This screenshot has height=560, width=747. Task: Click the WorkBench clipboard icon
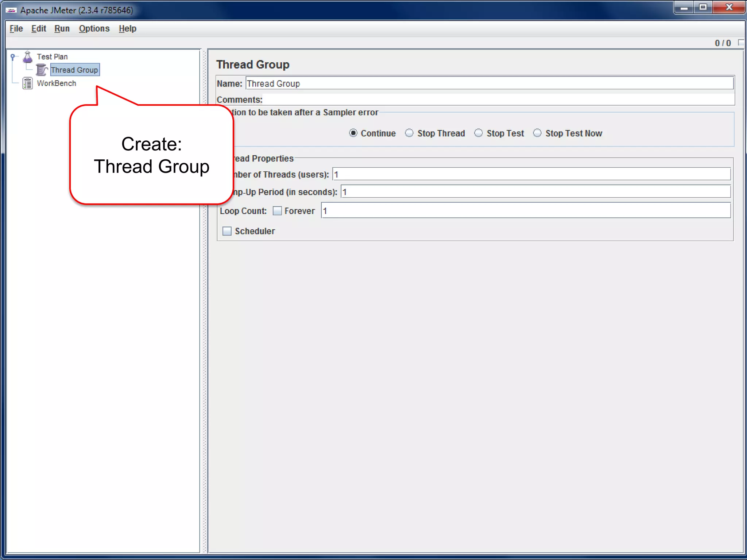pos(28,83)
